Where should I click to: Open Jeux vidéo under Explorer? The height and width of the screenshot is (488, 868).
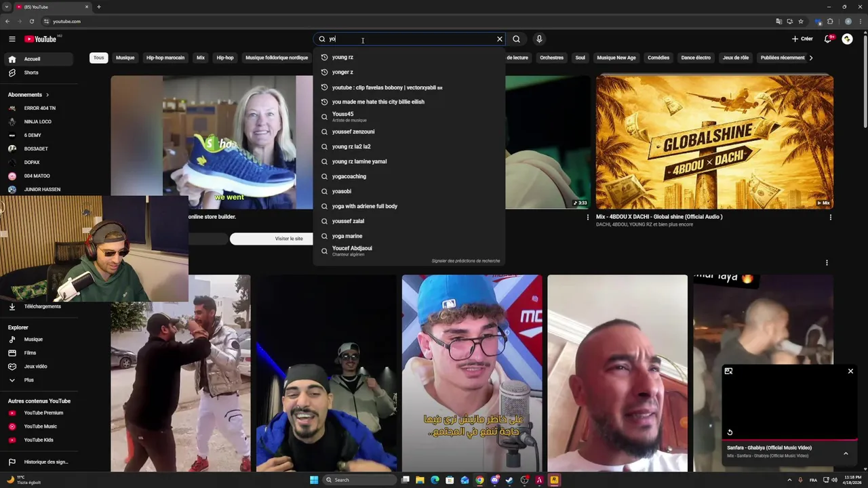pyautogui.click(x=38, y=367)
